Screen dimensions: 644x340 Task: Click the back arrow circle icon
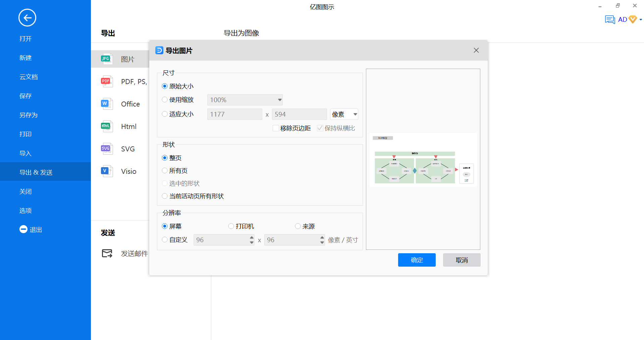27,18
